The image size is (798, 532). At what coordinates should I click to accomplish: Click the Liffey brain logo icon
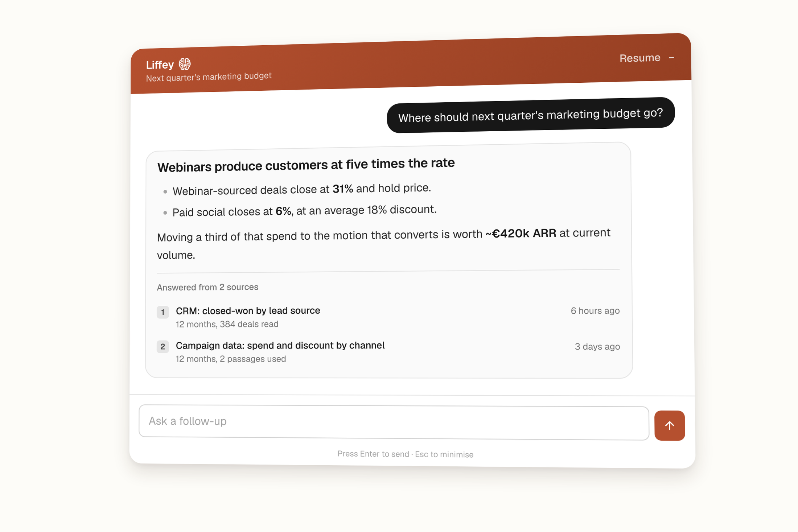[185, 64]
